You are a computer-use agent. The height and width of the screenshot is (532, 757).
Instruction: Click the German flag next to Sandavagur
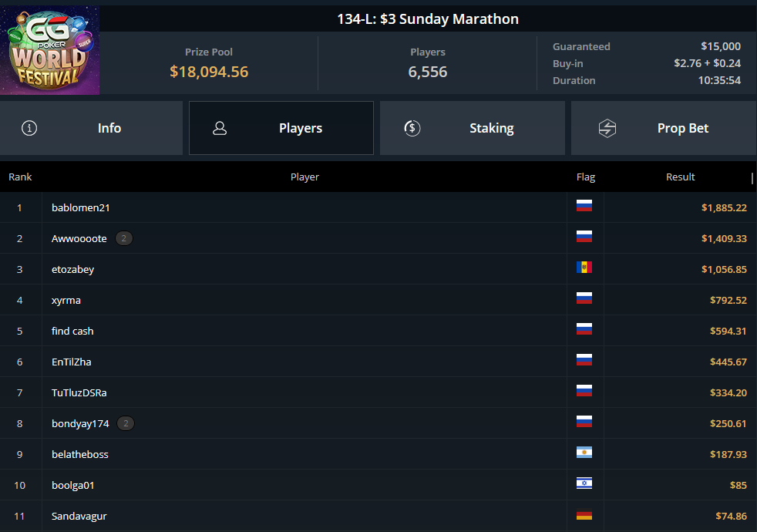click(584, 514)
